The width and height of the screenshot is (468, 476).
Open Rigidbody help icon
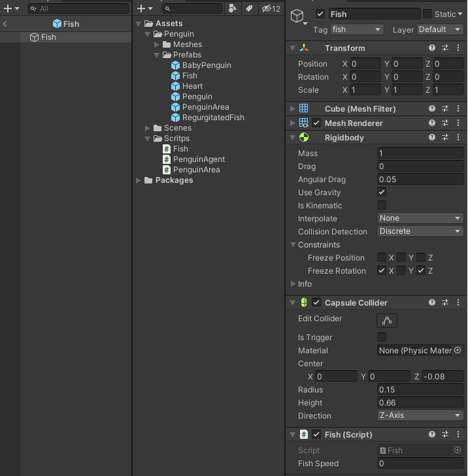[x=432, y=137]
